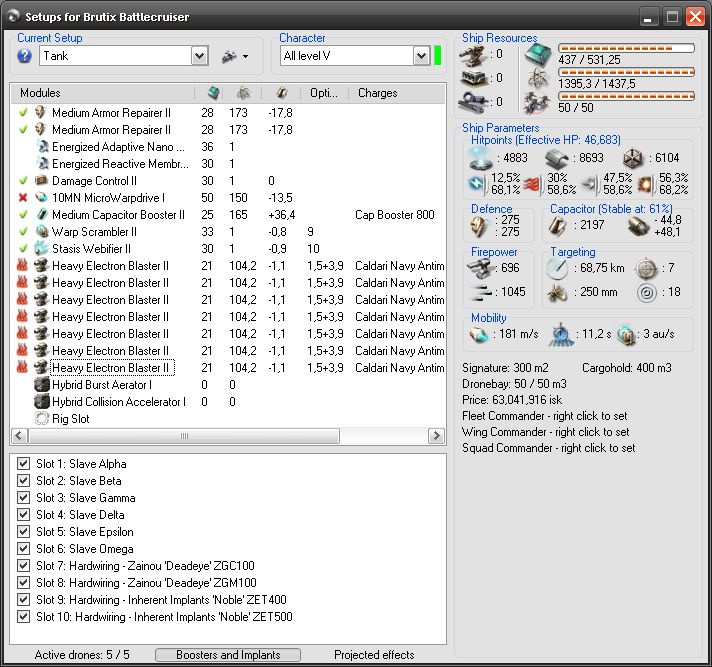Select the empty Rig Slot icon
The width and height of the screenshot is (712, 667).
pos(42,419)
